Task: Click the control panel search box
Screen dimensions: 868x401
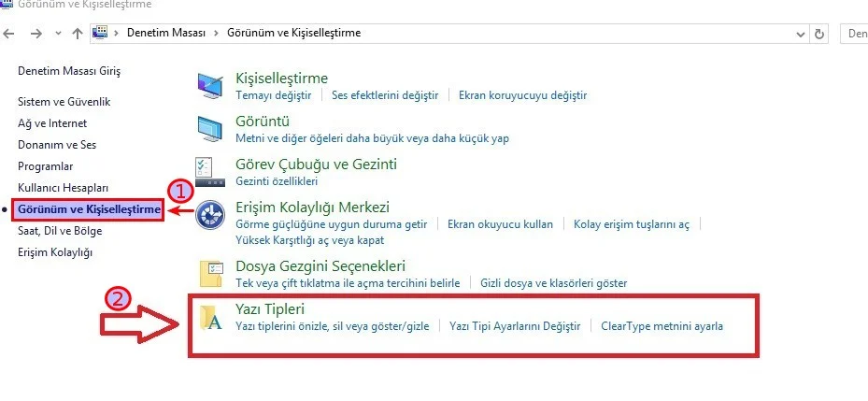Action: click(855, 34)
